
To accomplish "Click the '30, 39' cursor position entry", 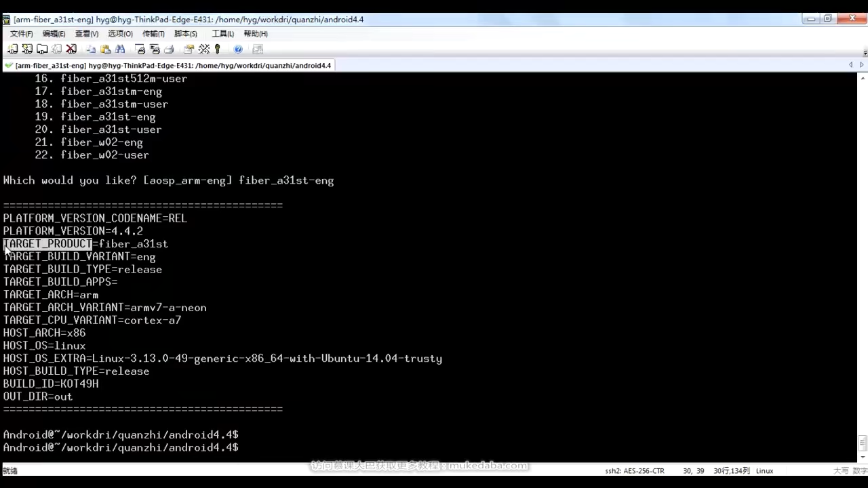I will click(693, 470).
